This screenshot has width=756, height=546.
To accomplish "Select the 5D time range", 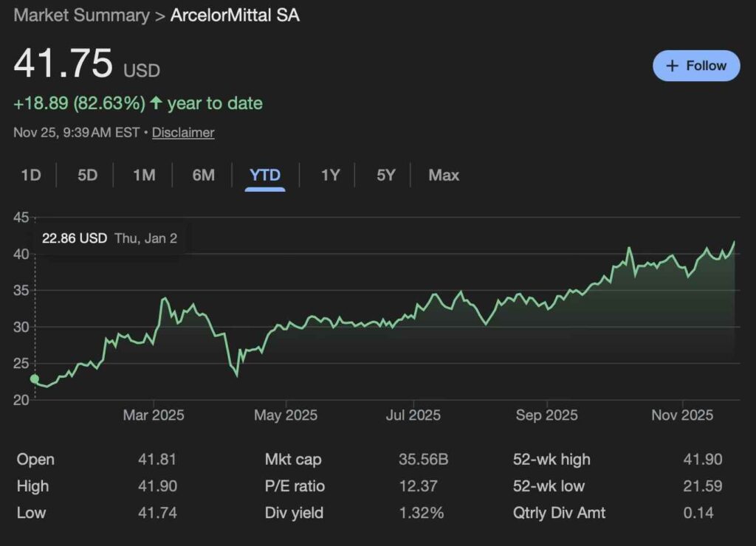I will [88, 175].
